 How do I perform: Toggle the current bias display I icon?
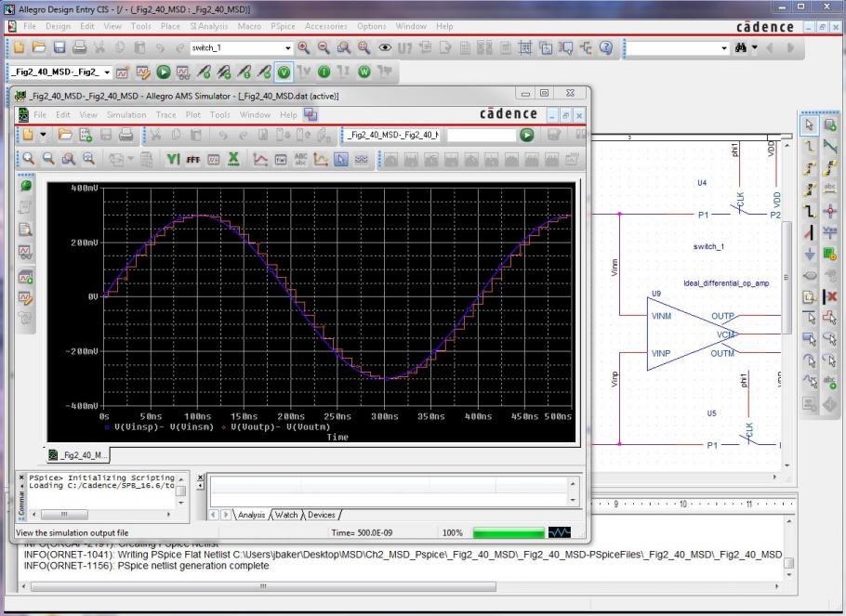324,72
